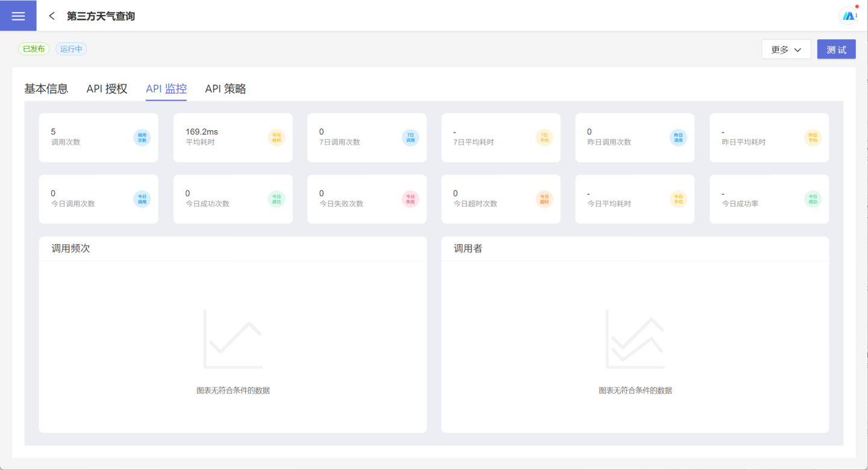Expand the 更多 dropdown
Viewport: 868px width, 470px height.
point(786,49)
